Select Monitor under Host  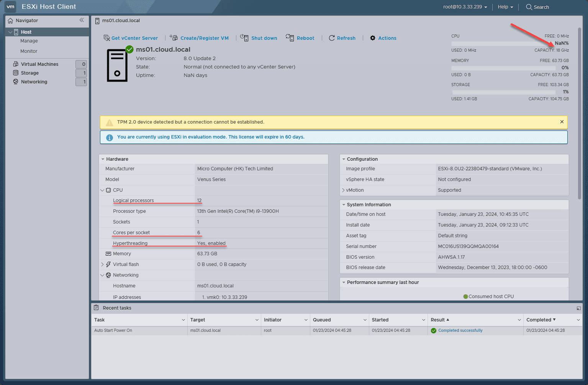coord(29,51)
